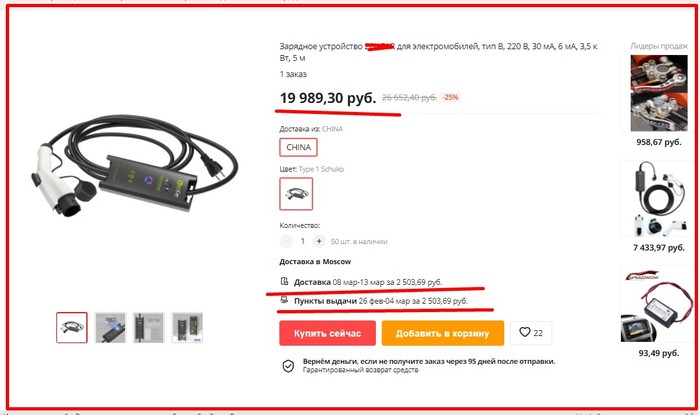
Task: Click the heart wishlist icon
Action: [x=525, y=332]
